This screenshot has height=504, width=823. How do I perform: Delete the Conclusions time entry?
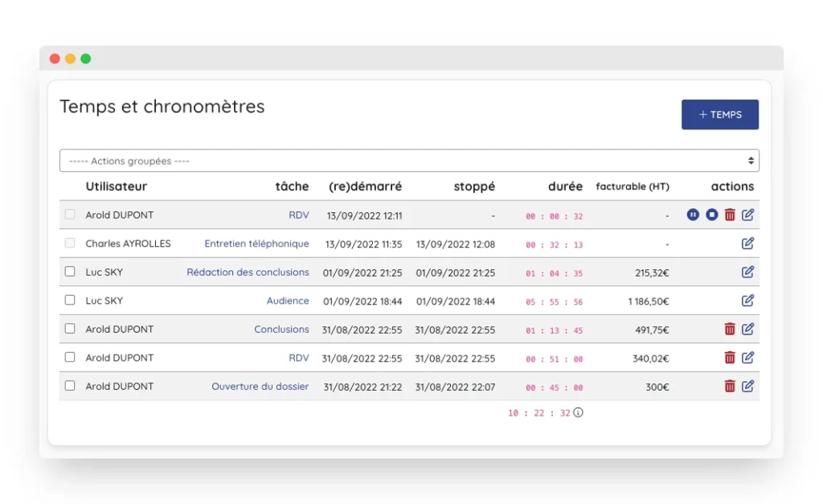730,329
